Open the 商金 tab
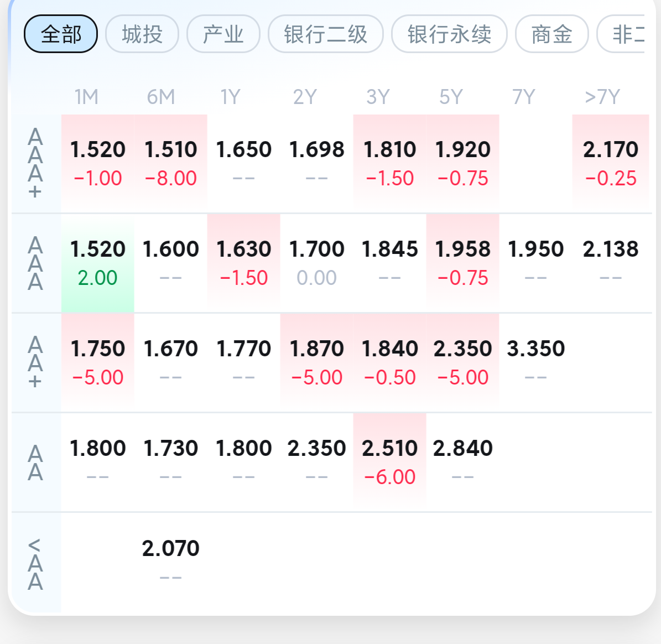 (552, 34)
